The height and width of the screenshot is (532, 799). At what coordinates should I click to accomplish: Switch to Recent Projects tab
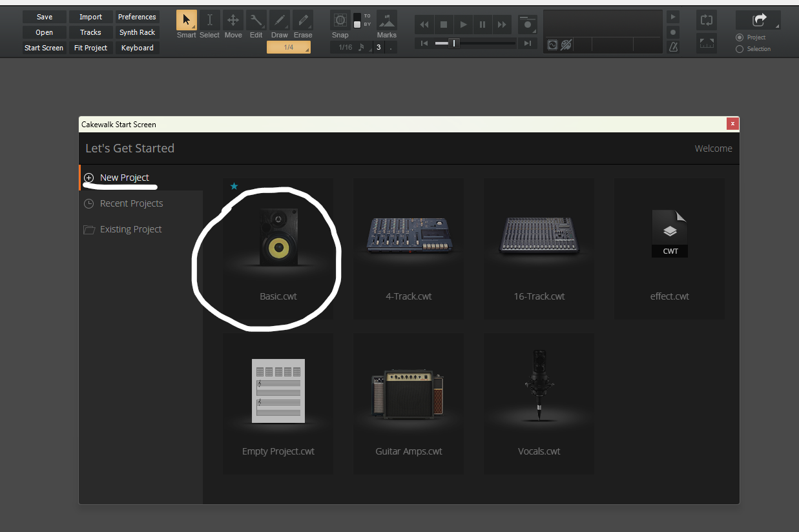click(141, 203)
